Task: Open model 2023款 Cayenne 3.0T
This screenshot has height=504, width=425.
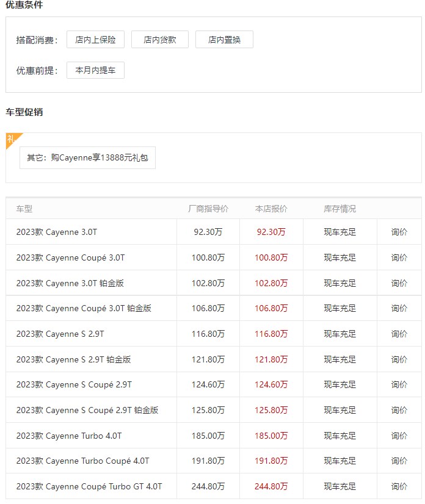Action: click(57, 232)
